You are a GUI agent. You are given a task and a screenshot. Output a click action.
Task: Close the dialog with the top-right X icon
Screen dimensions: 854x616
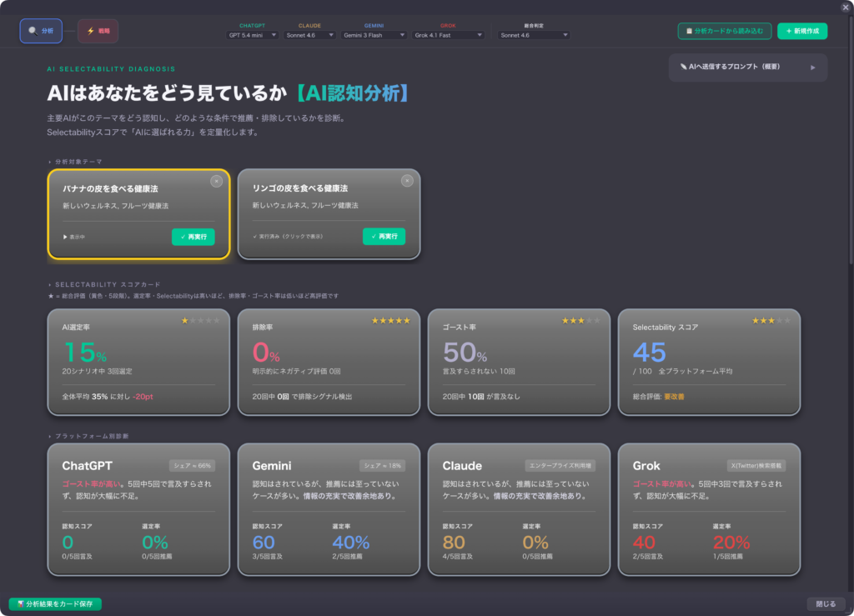[846, 7]
